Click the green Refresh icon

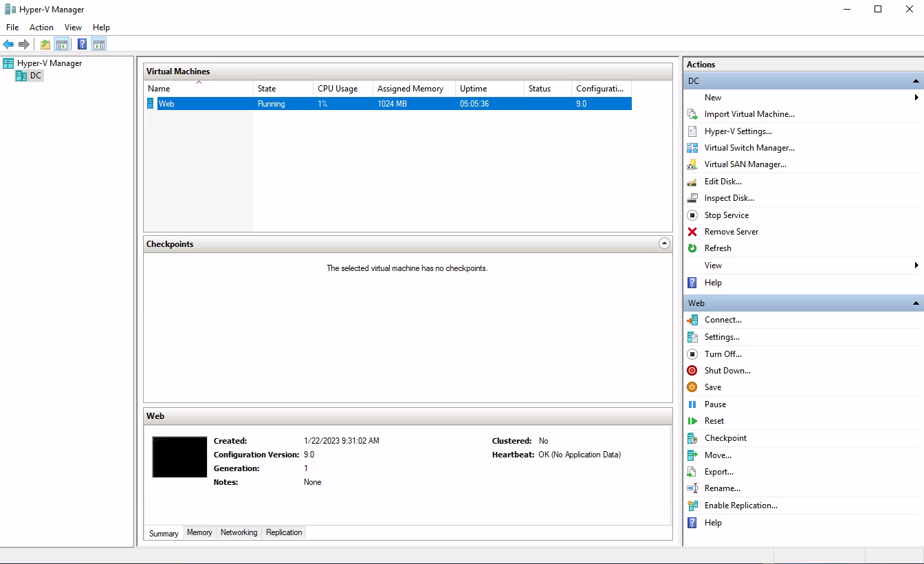click(692, 248)
